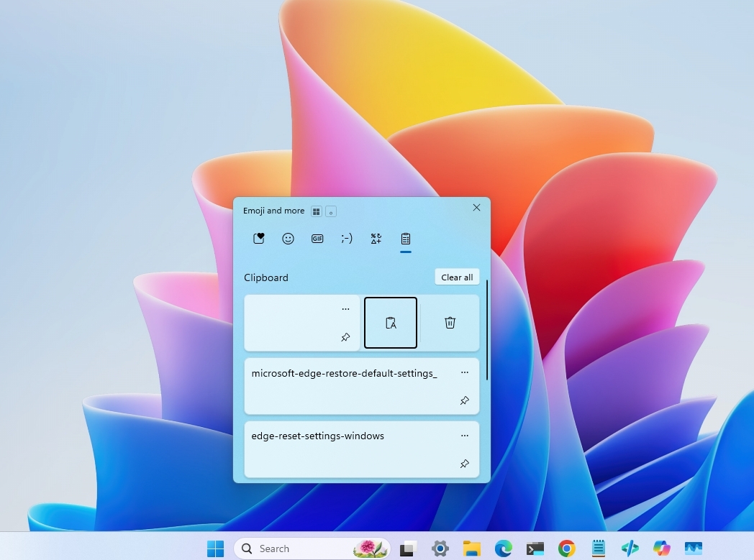Open the blue wave-graph app on taskbar

694,548
